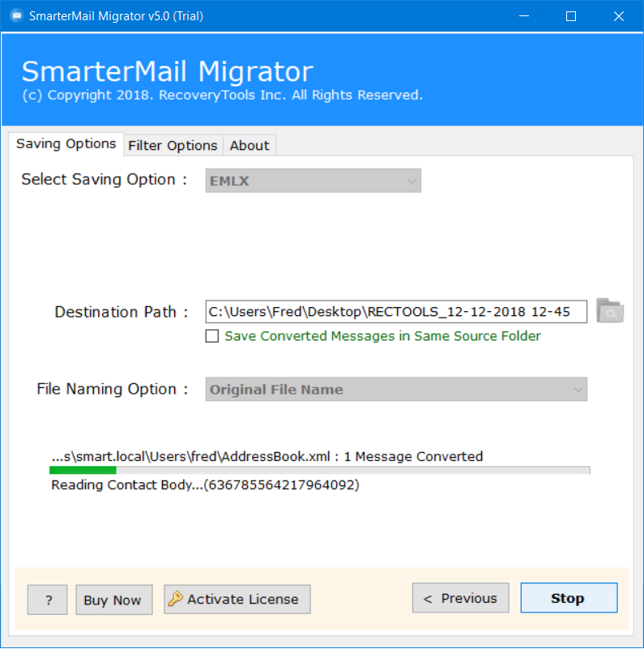Close the SmarterMail Migrator window
644x649 pixels.
point(619,16)
